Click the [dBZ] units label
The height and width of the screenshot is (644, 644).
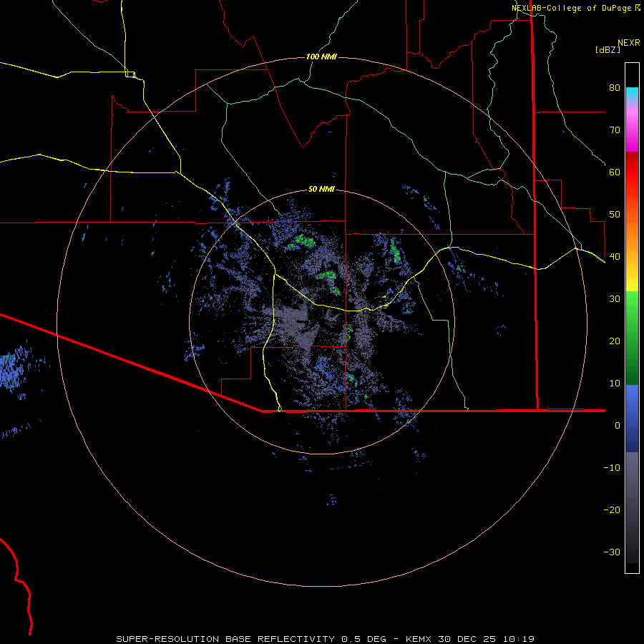click(608, 49)
